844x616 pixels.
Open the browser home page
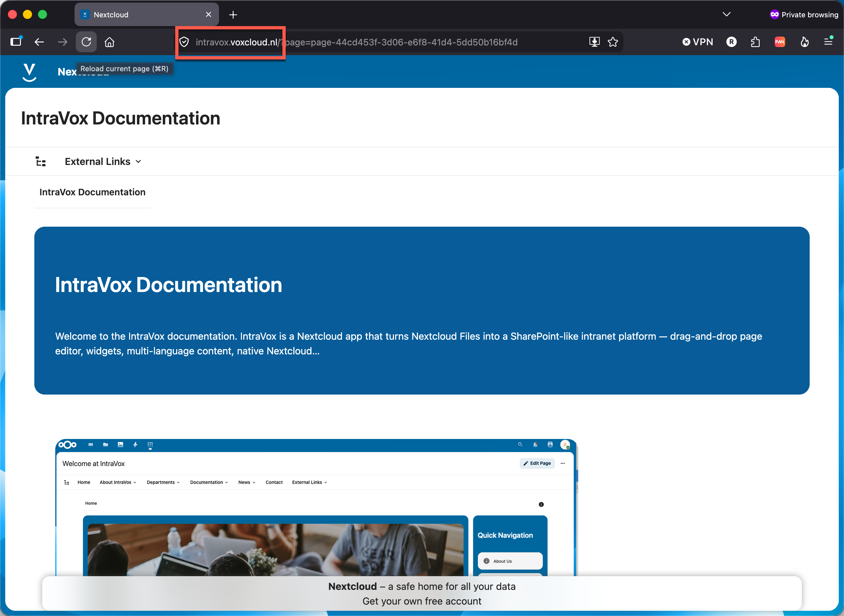[x=109, y=42]
